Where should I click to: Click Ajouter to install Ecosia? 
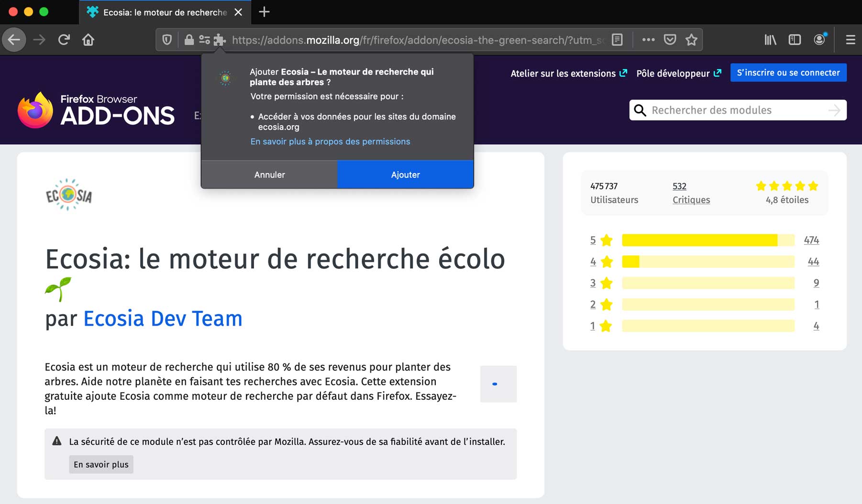(x=405, y=175)
